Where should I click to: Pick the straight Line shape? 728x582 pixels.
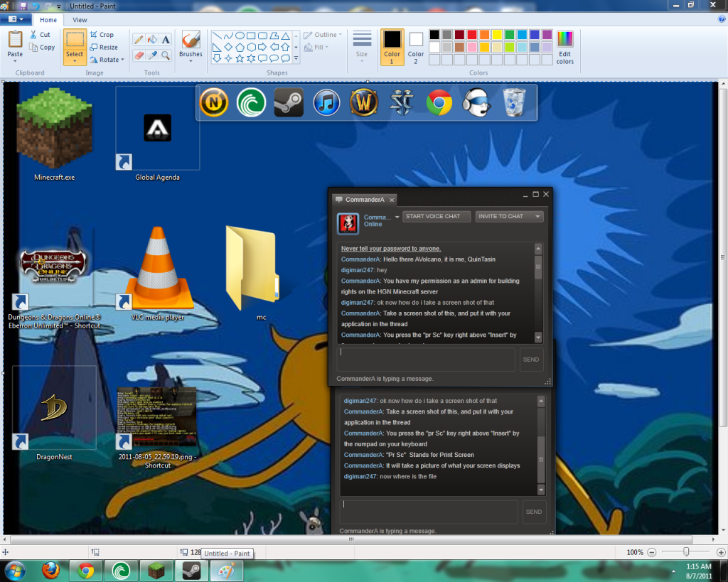click(217, 36)
